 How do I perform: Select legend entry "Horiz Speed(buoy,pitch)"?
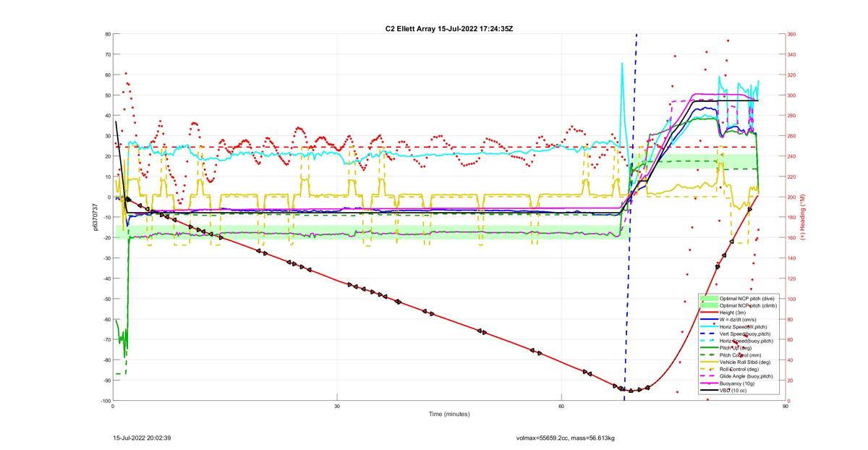(747, 341)
